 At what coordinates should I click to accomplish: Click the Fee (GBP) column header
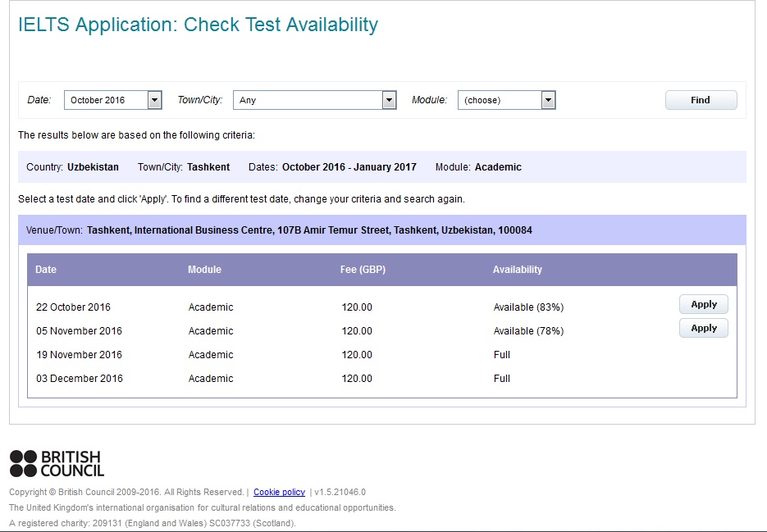pyautogui.click(x=363, y=270)
